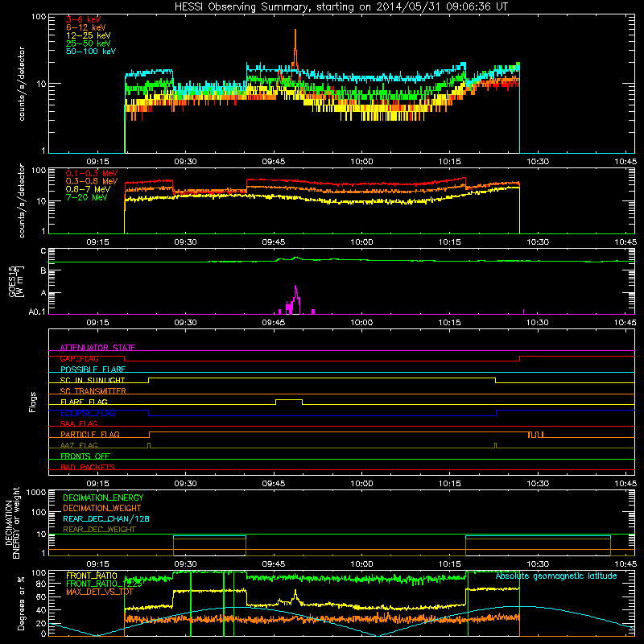
Task: Click the REAR_DEC_WEIGHT legend label
Action: click(x=99, y=530)
